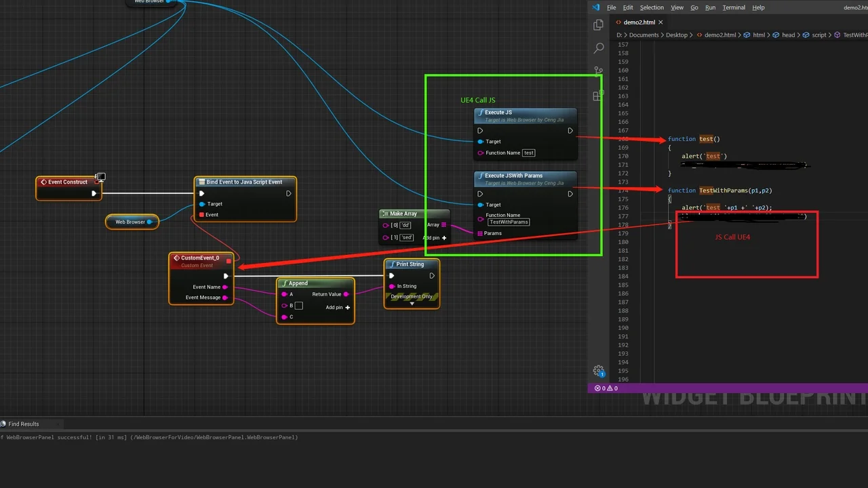The width and height of the screenshot is (868, 488).
Task: Switch to the Find Results tab
Action: click(24, 424)
